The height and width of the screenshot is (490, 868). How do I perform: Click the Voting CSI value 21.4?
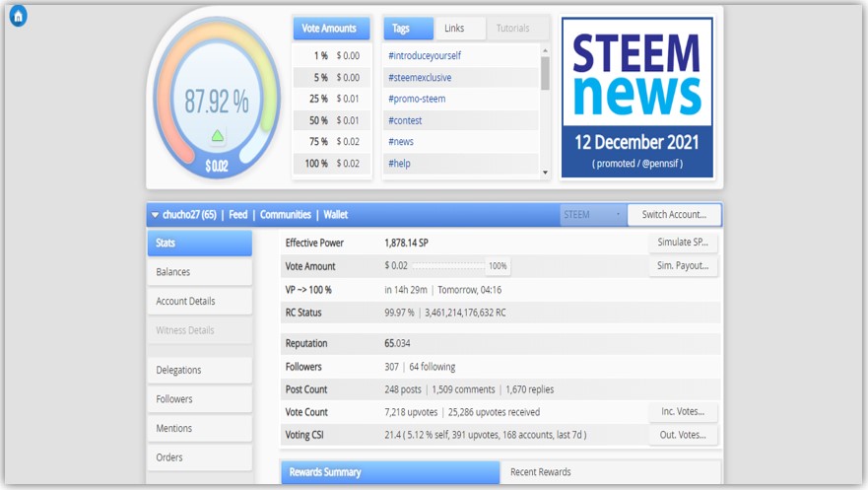pyautogui.click(x=391, y=435)
